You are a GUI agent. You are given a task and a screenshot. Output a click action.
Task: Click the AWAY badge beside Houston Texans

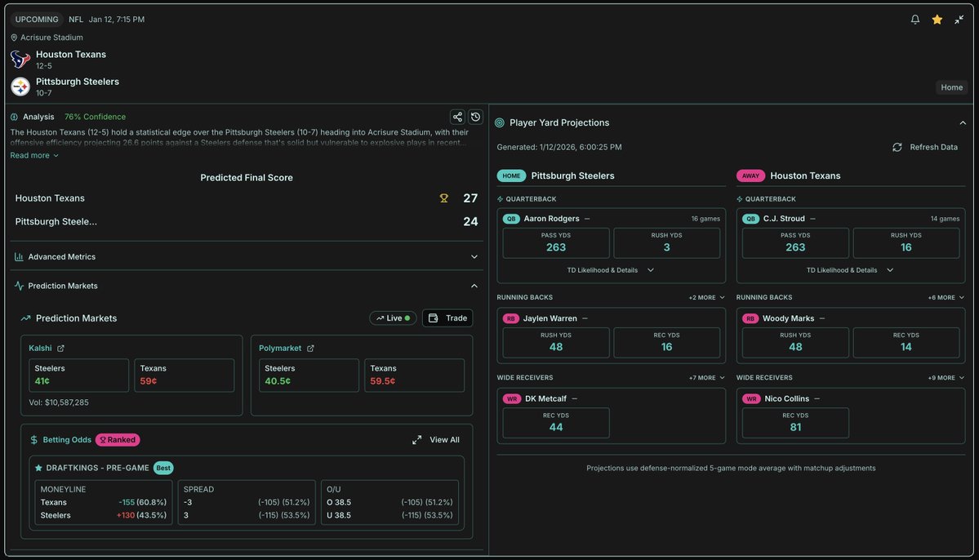coord(750,176)
